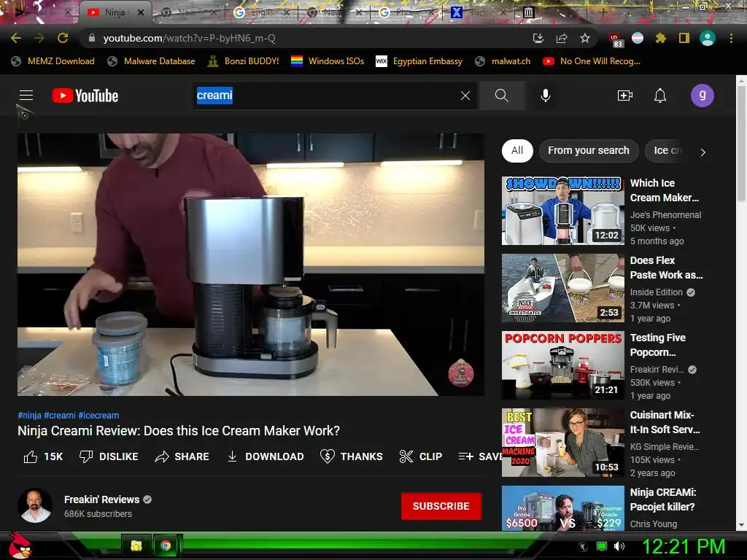The width and height of the screenshot is (747, 560).
Task: Click the magnifier search button
Action: [502, 96]
